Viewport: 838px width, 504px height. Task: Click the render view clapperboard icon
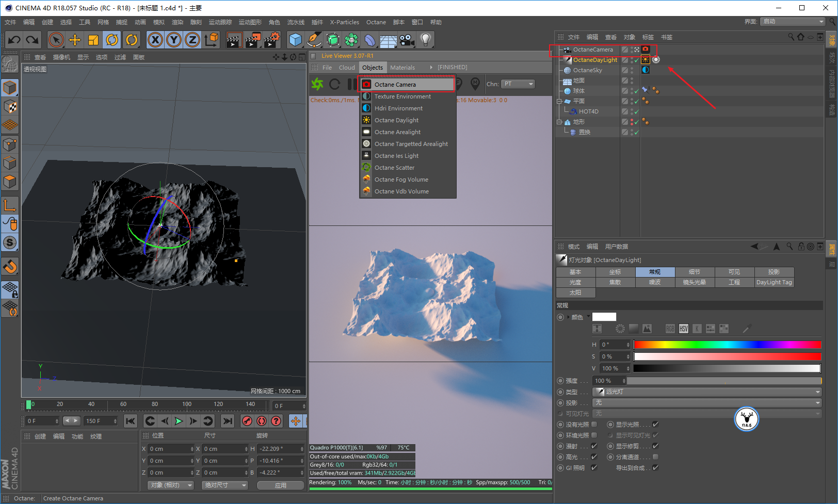(234, 40)
